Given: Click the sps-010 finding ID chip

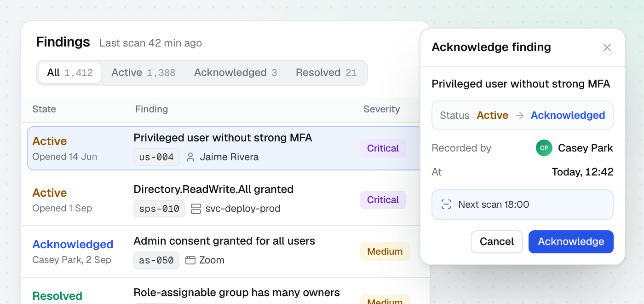Looking at the screenshot, I should 159,209.
